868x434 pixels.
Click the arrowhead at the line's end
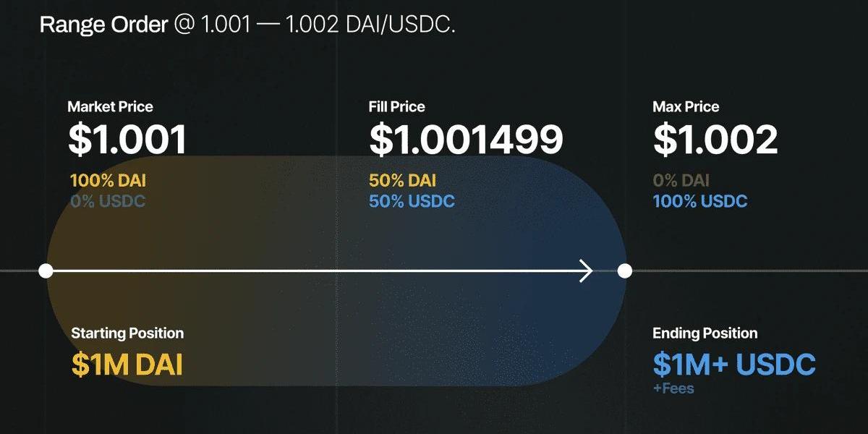(x=587, y=271)
